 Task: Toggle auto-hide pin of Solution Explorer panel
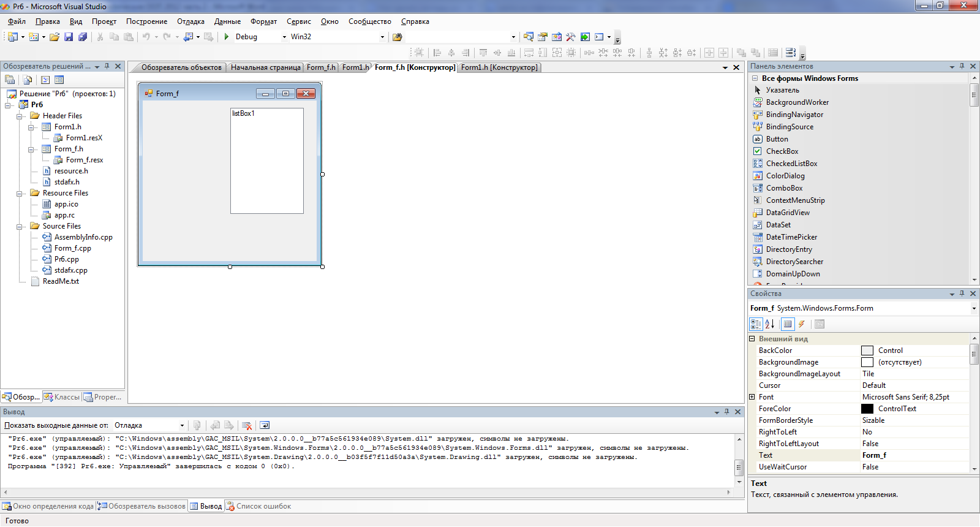[x=107, y=66]
